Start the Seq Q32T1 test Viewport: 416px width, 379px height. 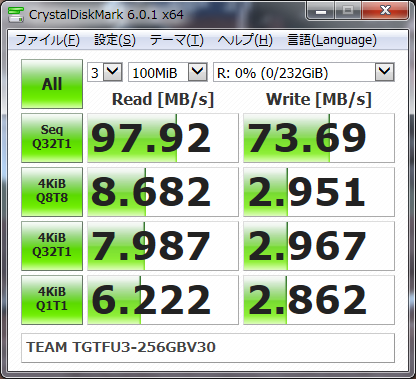pyautogui.click(x=52, y=138)
